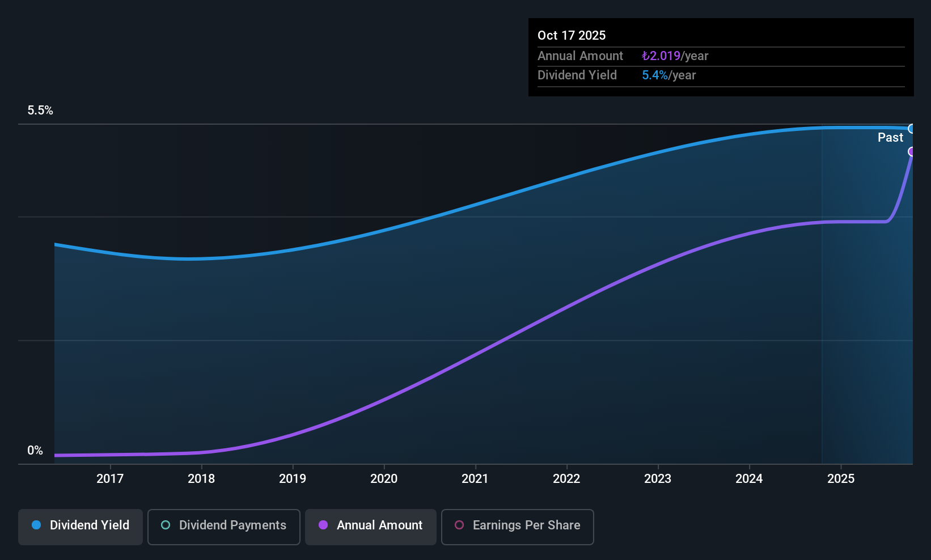
Task: Click the 5.4%/year dividend yield value
Action: pyautogui.click(x=668, y=75)
